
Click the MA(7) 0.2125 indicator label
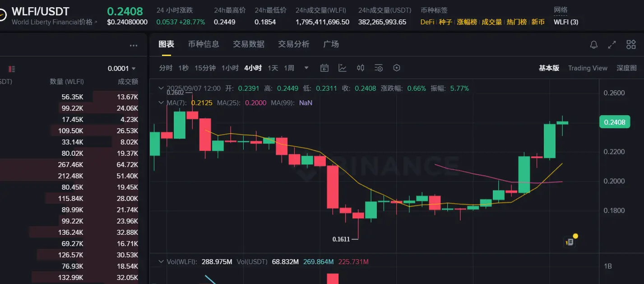(x=189, y=103)
